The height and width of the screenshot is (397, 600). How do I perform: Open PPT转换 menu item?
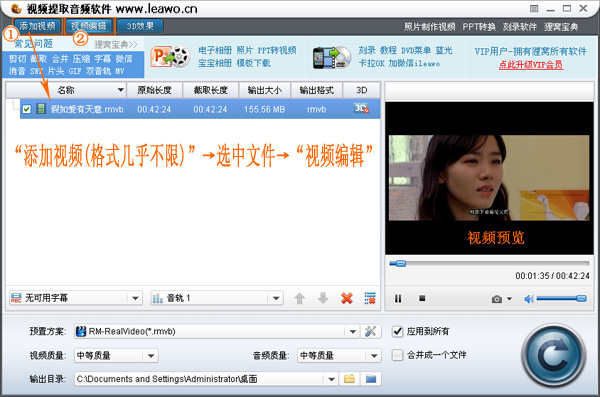point(479,27)
